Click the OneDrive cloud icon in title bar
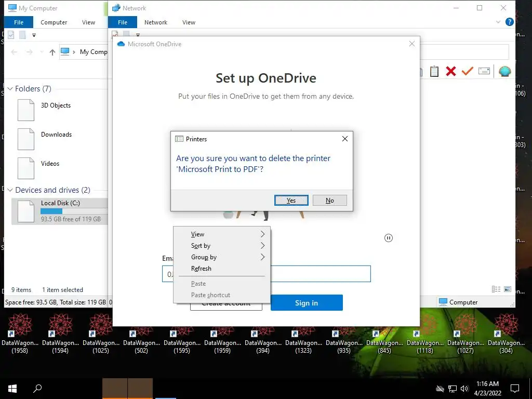The width and height of the screenshot is (532, 399). pyautogui.click(x=121, y=44)
